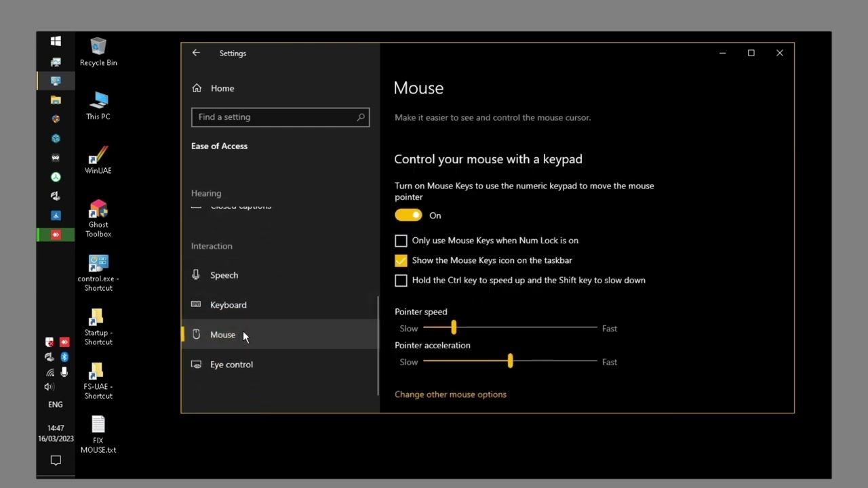The height and width of the screenshot is (488, 868).
Task: Click the colorful ball taskbar icon
Action: [56, 119]
